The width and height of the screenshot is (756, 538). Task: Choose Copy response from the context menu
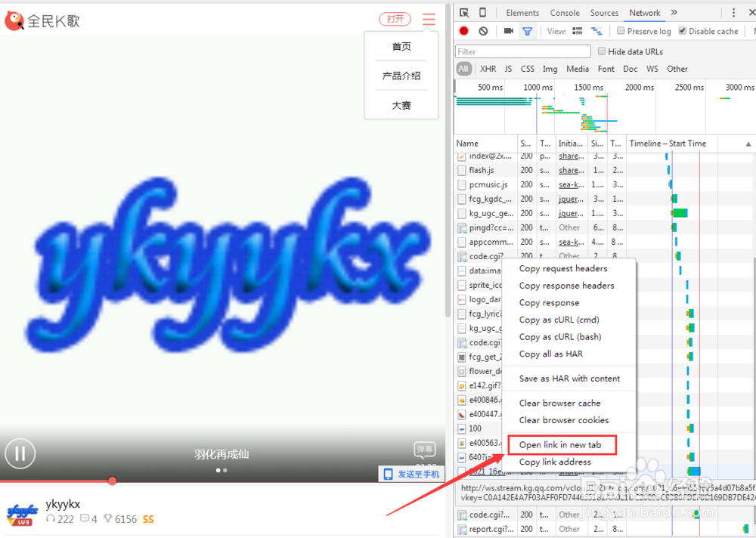tap(549, 303)
